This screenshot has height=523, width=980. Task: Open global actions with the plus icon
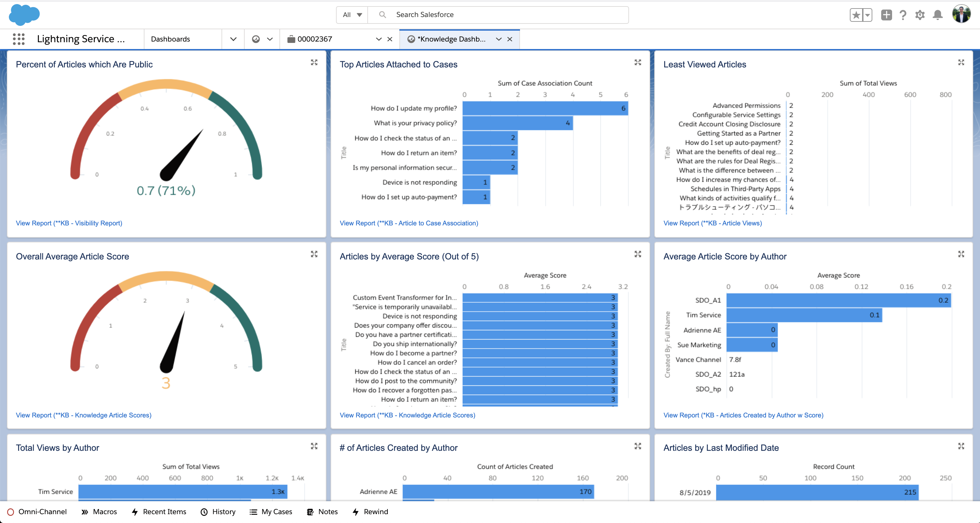tap(886, 15)
